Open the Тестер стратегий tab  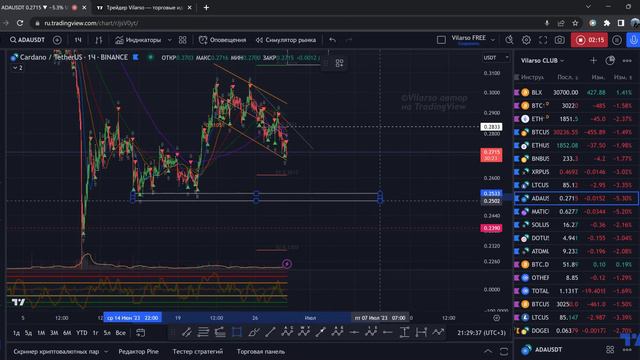198,351
